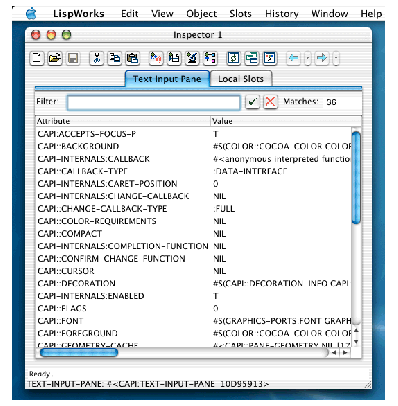Select the CAPI::FOREGROUND row
Image resolution: width=398 pixels, height=406 pixels.
click(194, 333)
